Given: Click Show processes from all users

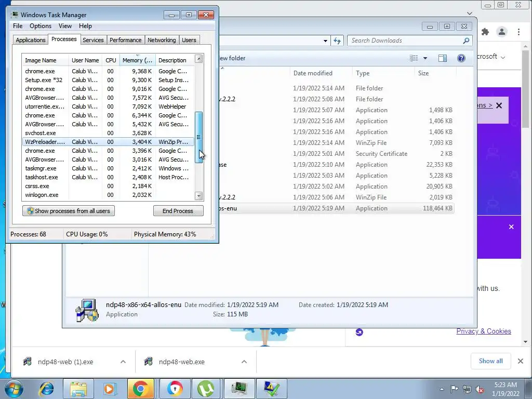Looking at the screenshot, I should click(69, 211).
